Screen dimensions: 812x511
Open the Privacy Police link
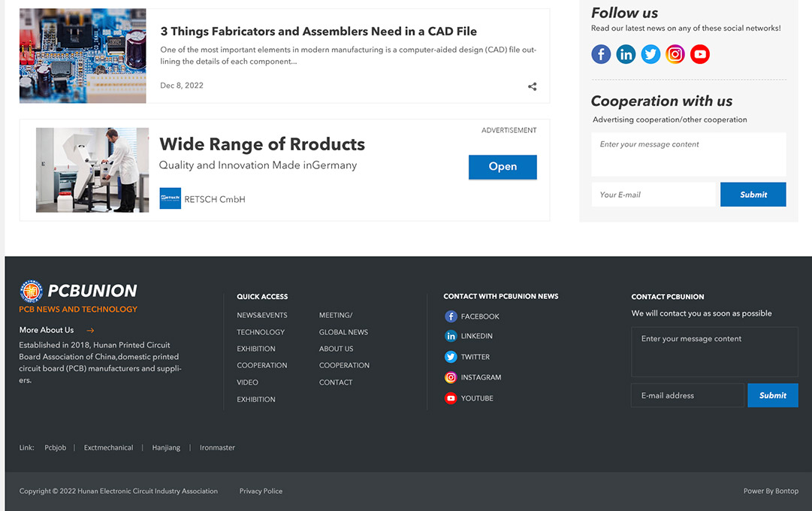[x=261, y=491]
